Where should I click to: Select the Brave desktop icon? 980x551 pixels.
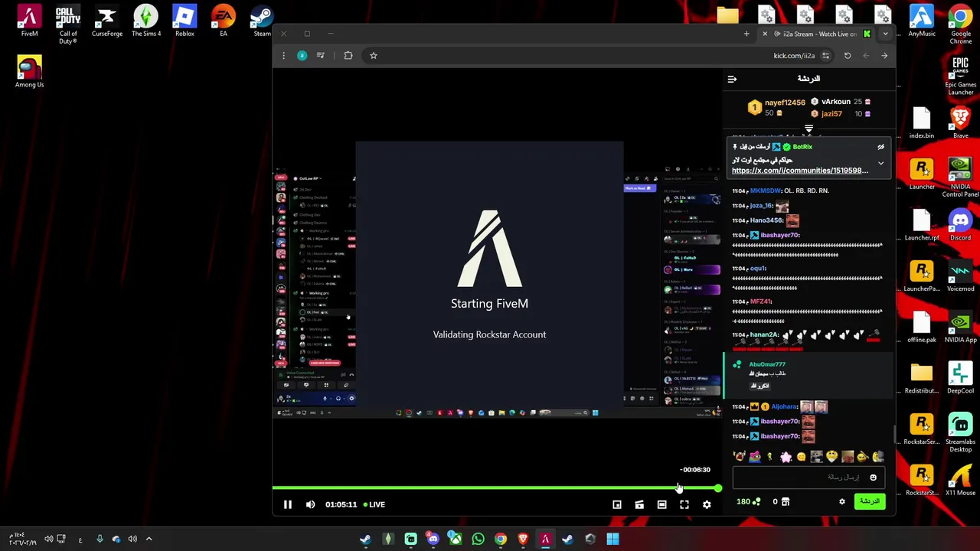[960, 123]
